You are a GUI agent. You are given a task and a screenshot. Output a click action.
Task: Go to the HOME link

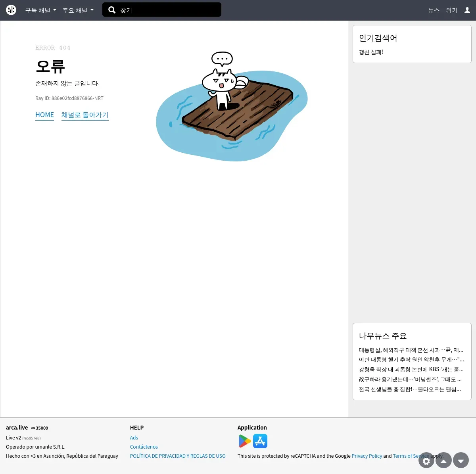[x=44, y=115]
